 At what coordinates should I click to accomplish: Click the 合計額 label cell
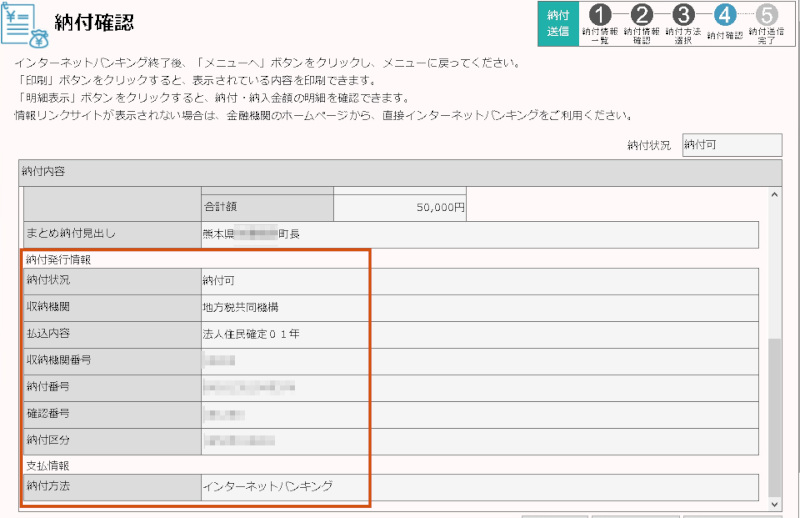(x=267, y=207)
